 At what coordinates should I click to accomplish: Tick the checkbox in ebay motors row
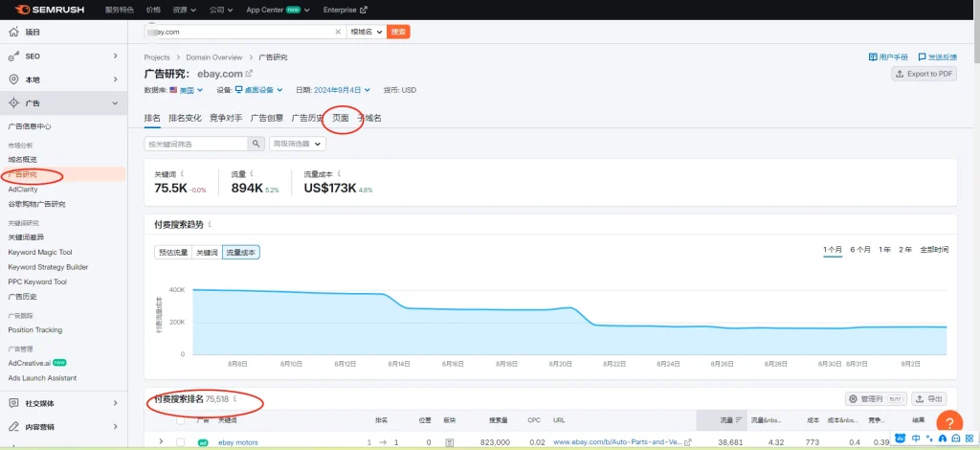181,442
